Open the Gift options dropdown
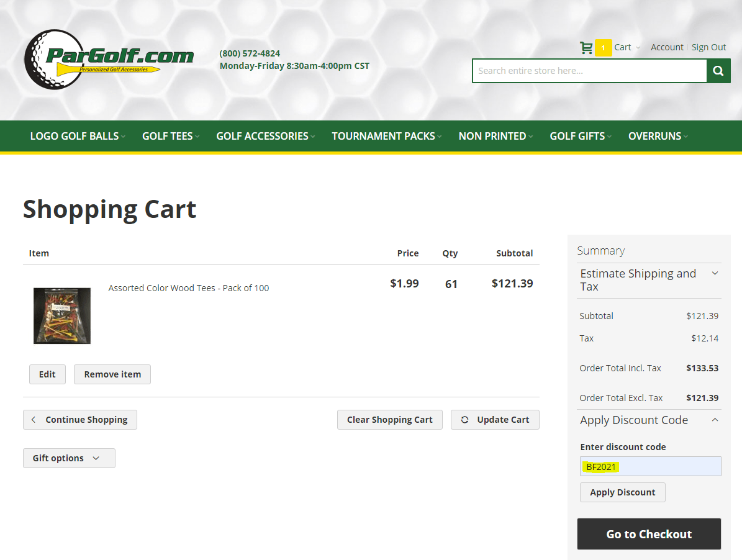742x560 pixels. coord(69,458)
